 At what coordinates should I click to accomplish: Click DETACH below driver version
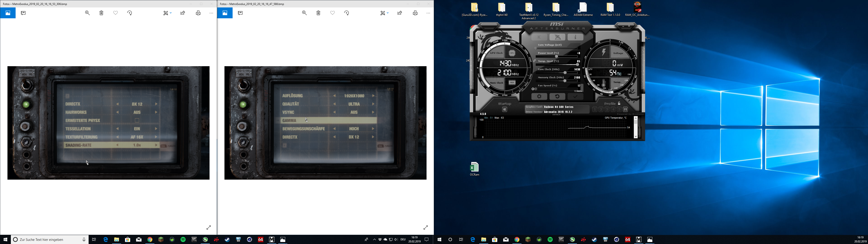(x=556, y=115)
